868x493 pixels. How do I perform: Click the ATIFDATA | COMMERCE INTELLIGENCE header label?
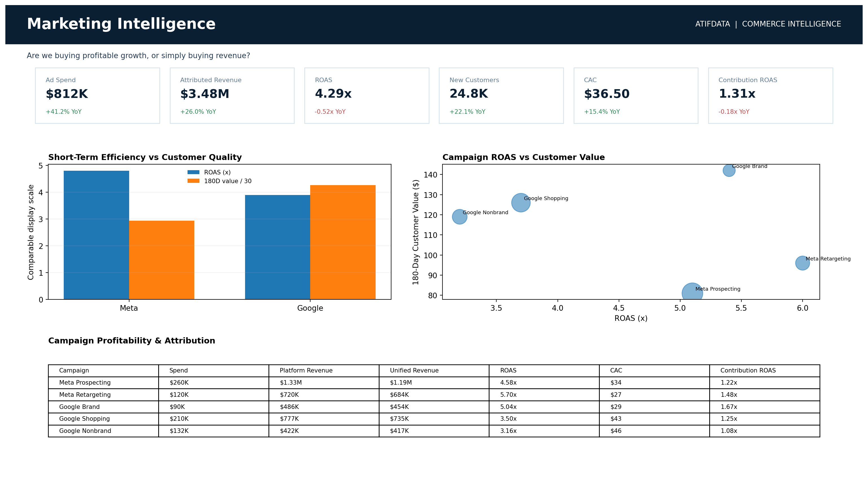click(x=768, y=24)
